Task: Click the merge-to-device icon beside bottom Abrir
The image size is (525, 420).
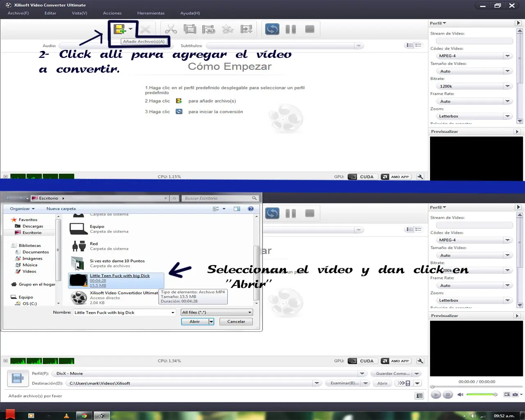Action: 404,383
